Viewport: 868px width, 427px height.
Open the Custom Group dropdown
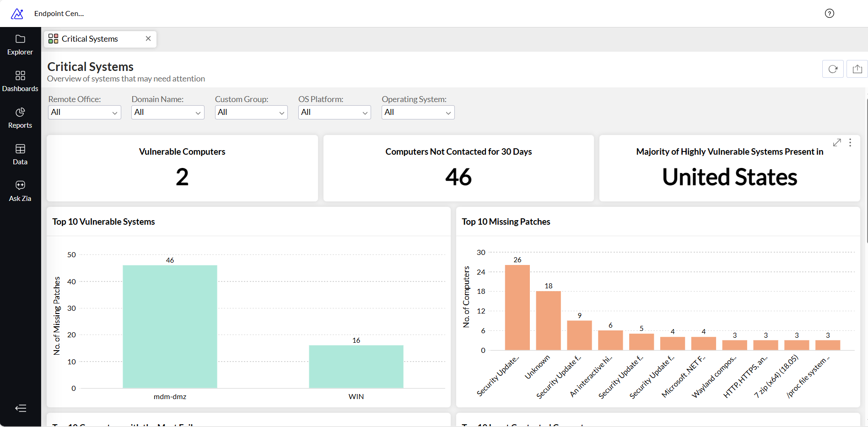(x=251, y=112)
